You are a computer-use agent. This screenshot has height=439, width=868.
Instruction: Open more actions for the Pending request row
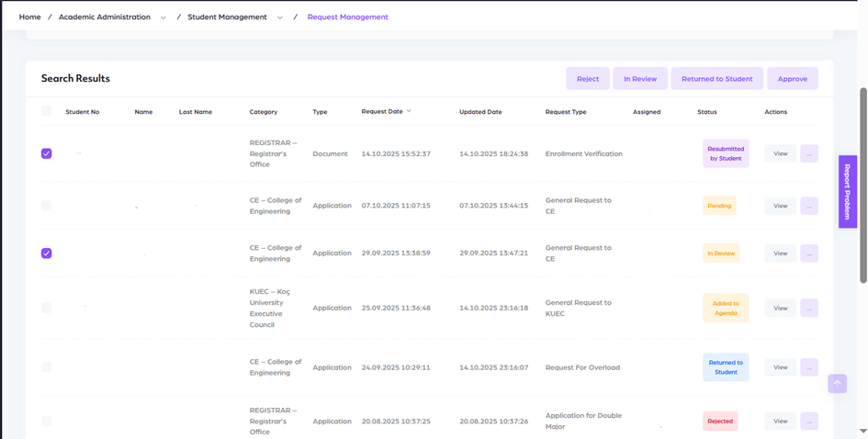click(808, 206)
